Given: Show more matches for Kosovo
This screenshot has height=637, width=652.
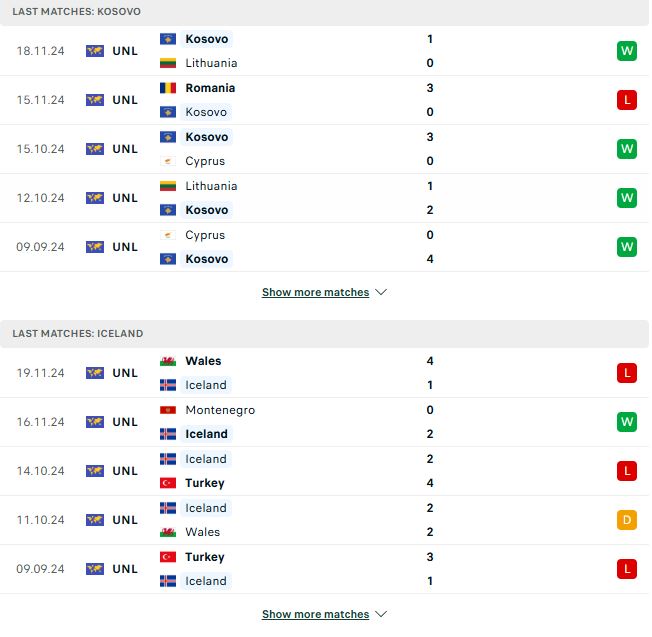Looking at the screenshot, I should pos(315,293).
